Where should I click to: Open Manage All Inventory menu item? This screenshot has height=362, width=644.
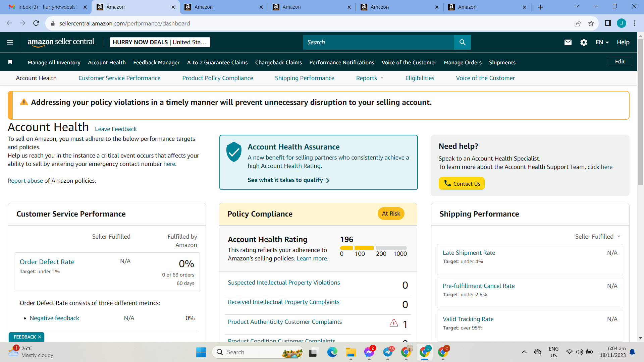pyautogui.click(x=54, y=62)
